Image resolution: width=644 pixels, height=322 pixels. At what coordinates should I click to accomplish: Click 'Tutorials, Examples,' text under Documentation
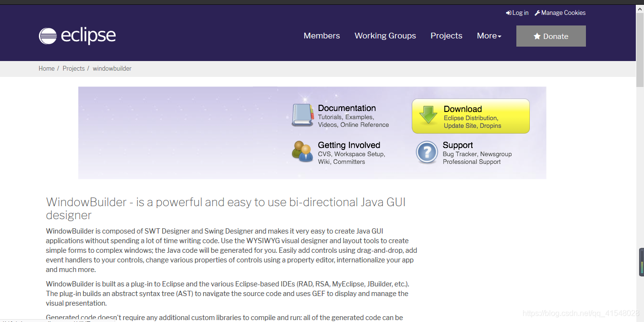[x=346, y=117]
